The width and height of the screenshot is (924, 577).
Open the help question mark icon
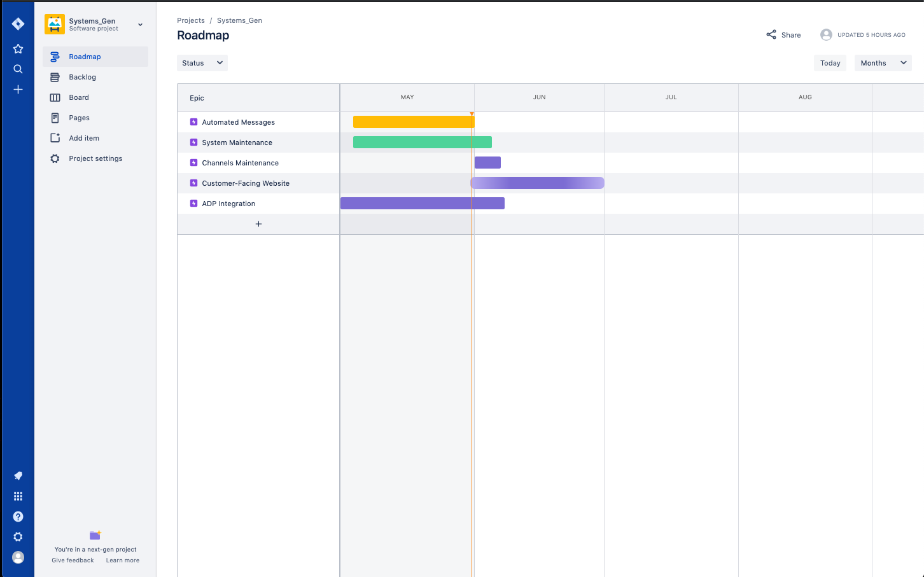[x=18, y=517]
